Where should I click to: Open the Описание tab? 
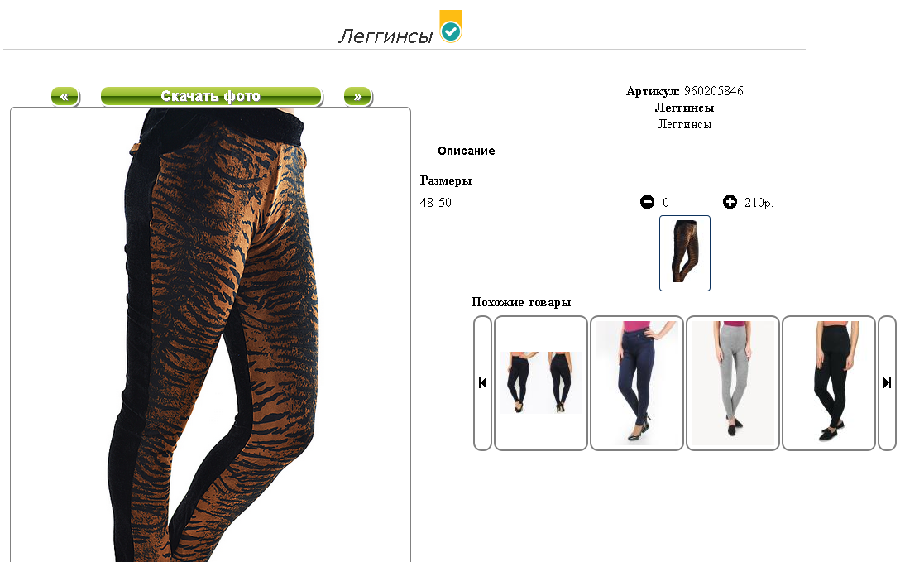point(466,151)
